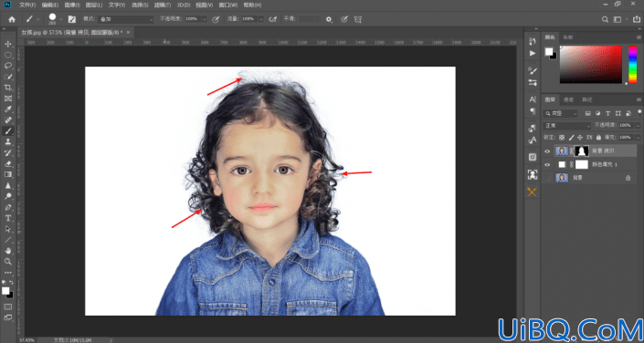Open the Character panel icon
This screenshot has height=343, width=644.
pos(533,99)
